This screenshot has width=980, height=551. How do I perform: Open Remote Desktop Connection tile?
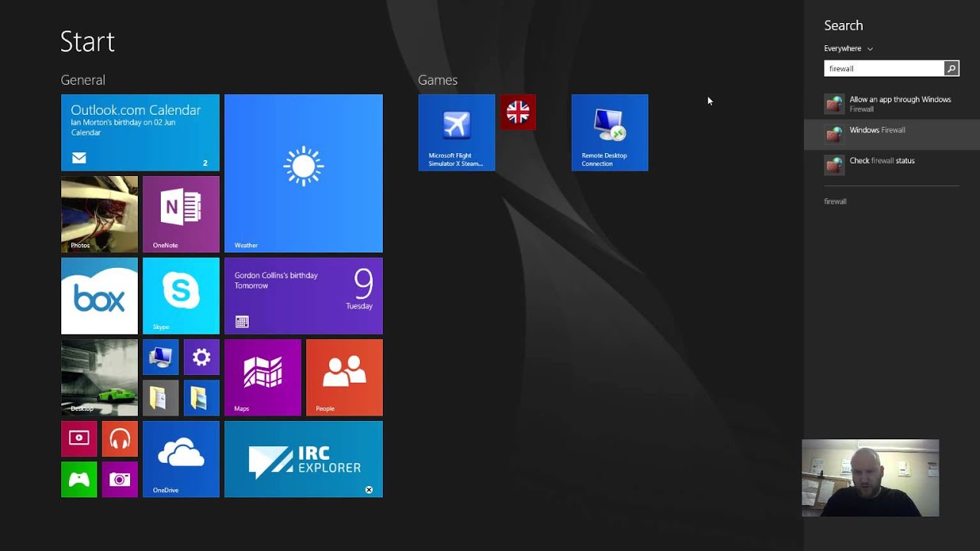click(x=609, y=132)
